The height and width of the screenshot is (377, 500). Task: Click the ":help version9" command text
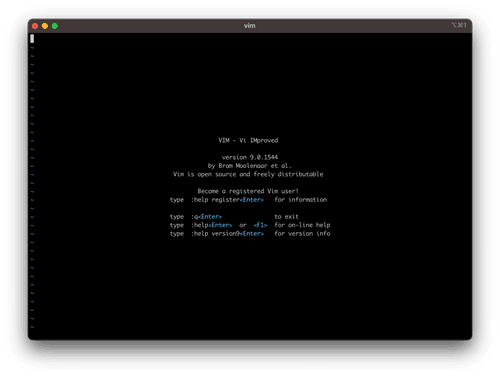tap(215, 234)
